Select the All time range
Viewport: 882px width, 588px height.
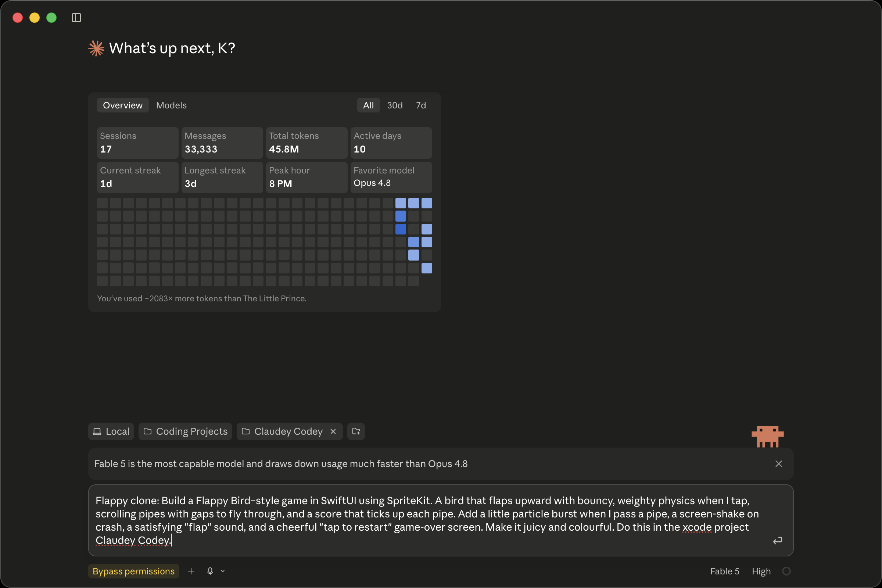pyautogui.click(x=368, y=105)
